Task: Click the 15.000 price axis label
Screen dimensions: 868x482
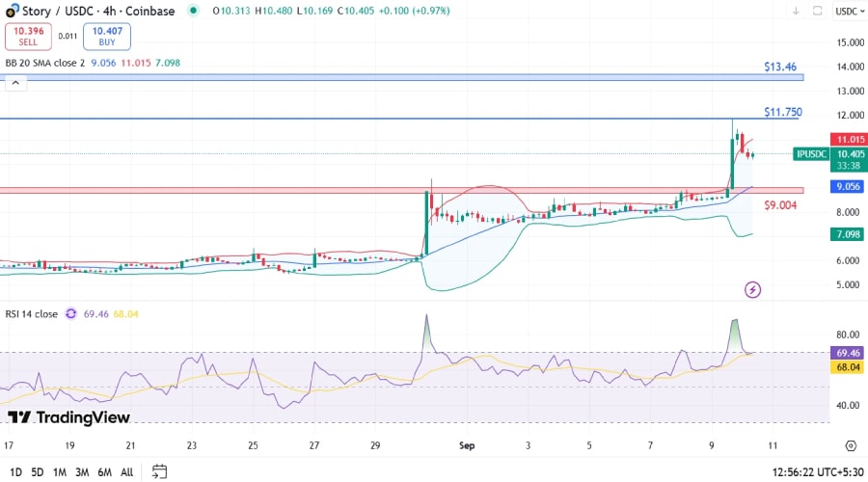Action: [851, 42]
